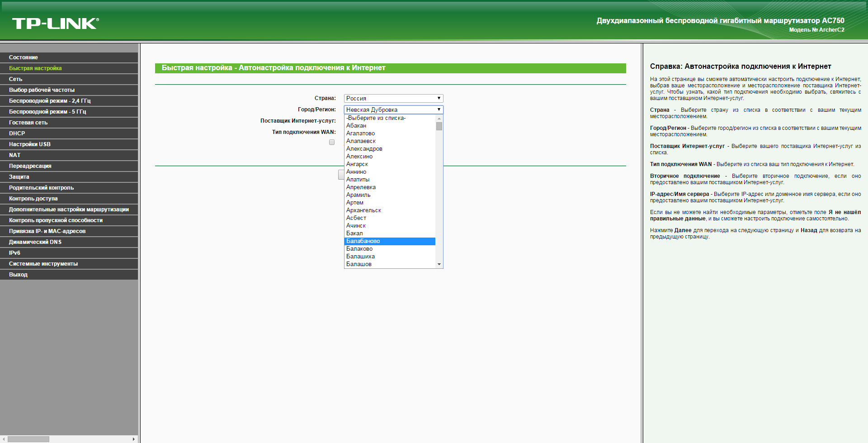
Task: Click the city list vertical scrollbar thumb
Action: [439, 126]
